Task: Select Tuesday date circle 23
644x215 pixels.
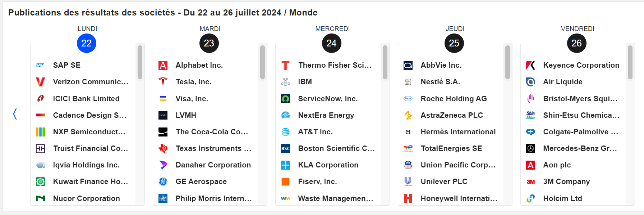Action: (x=209, y=43)
